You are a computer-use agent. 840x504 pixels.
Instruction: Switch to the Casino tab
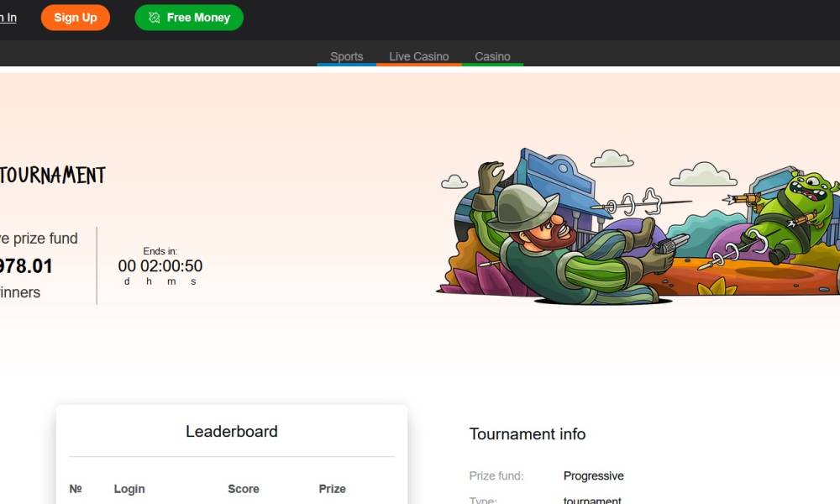click(492, 56)
